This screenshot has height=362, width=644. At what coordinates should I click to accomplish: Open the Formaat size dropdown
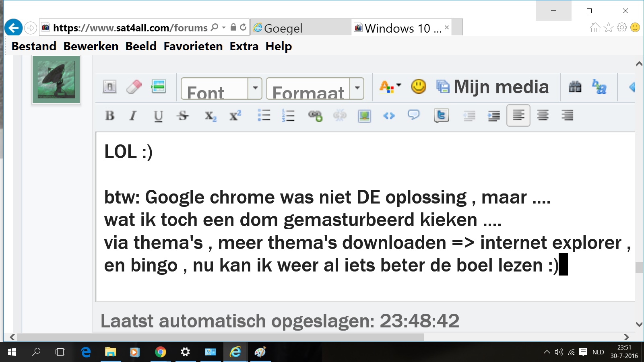(x=315, y=88)
